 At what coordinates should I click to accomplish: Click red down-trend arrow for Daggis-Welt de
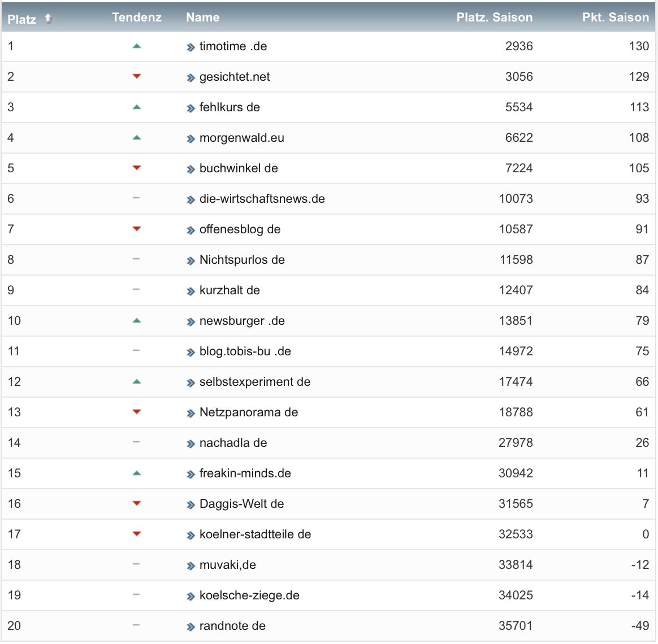136,503
